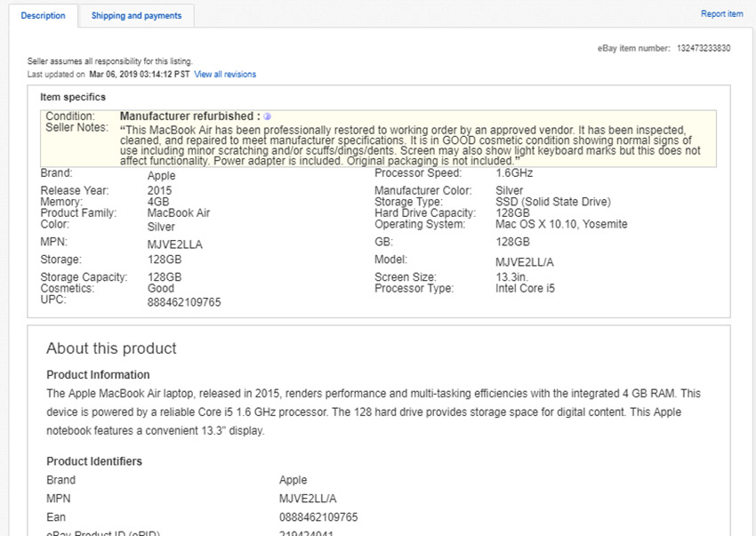Click the About this product heading

[x=111, y=348]
